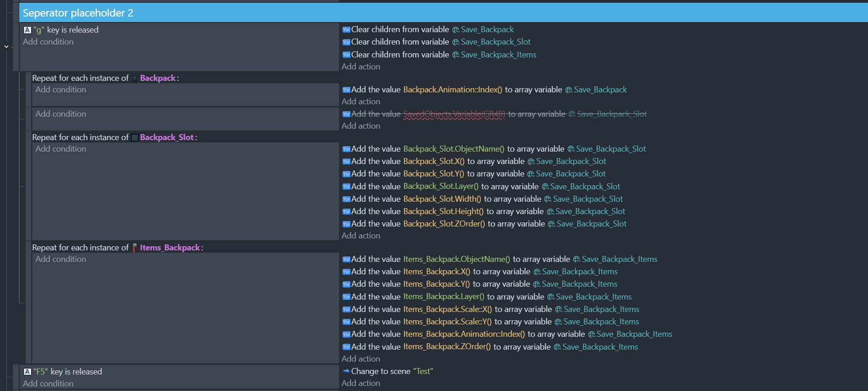
Task: Click Items_Backpack object icon in repeat header
Action: pos(135,248)
